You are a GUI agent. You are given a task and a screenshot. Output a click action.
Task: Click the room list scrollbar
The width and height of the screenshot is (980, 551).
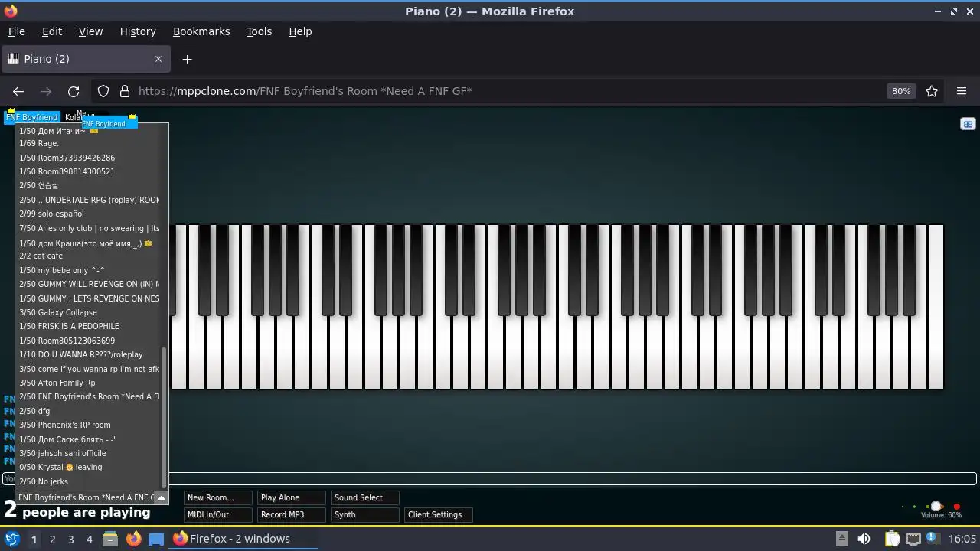point(164,417)
